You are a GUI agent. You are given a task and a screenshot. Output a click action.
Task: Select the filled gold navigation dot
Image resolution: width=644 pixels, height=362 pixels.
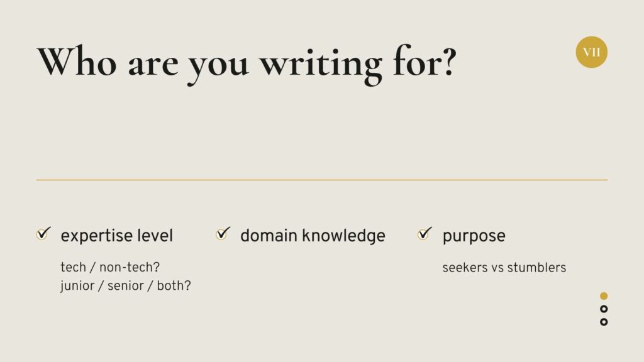pyautogui.click(x=604, y=295)
